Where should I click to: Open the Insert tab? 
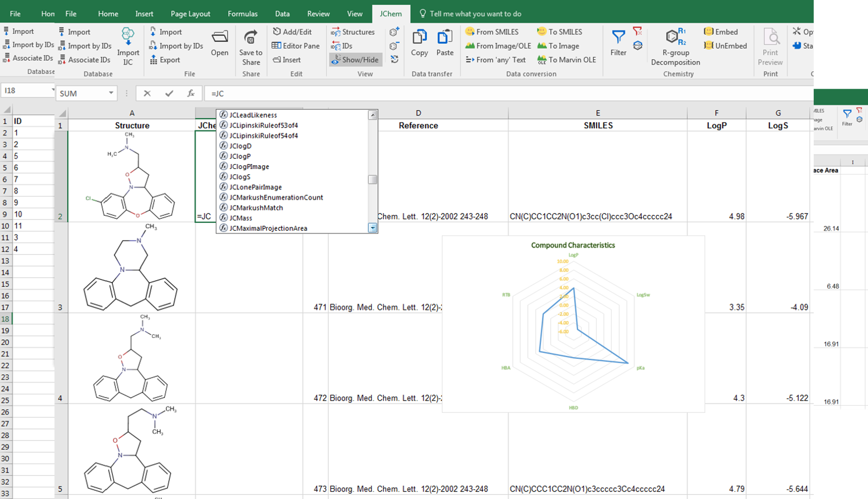[x=144, y=14]
